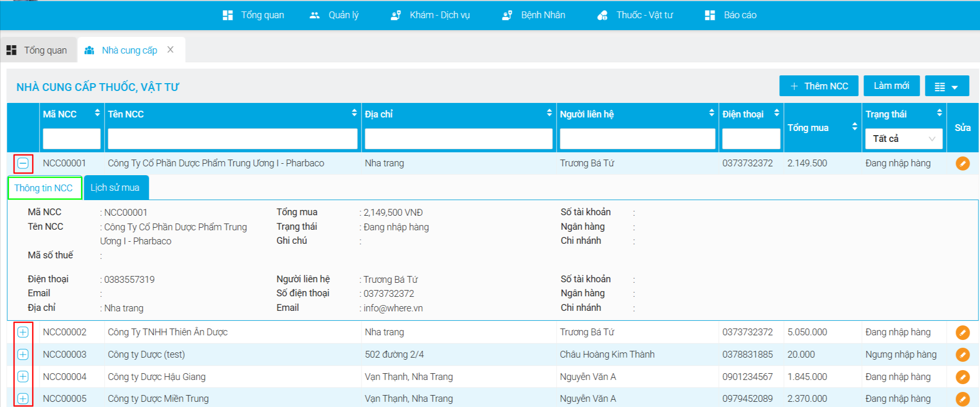This screenshot has width=980, height=407.
Task: Click contact name Châu Hoàng Kim Thành
Action: tap(607, 355)
